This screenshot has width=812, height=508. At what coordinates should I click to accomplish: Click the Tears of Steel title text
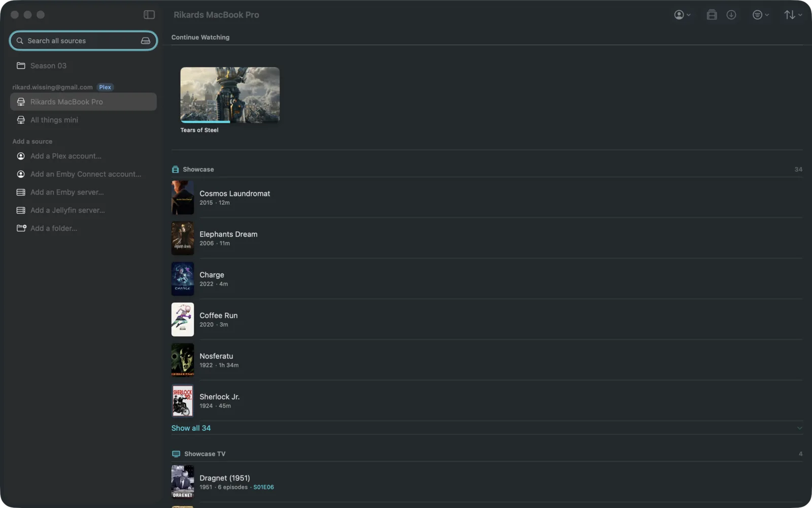pos(199,130)
